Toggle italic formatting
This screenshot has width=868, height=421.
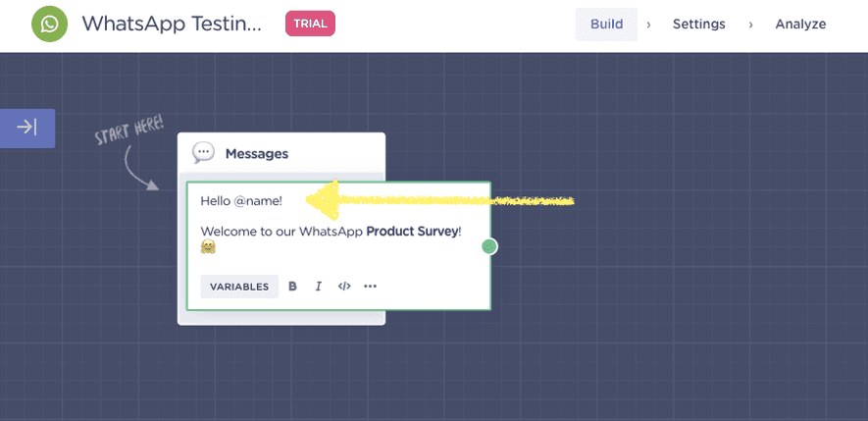tap(319, 287)
